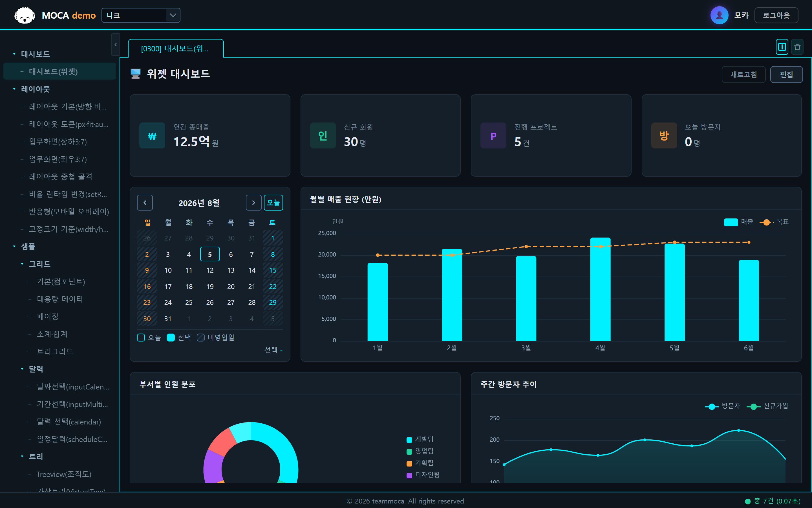Image resolution: width=812 pixels, height=508 pixels.
Task: Collapse the 샘플 tree group
Action: 14,247
